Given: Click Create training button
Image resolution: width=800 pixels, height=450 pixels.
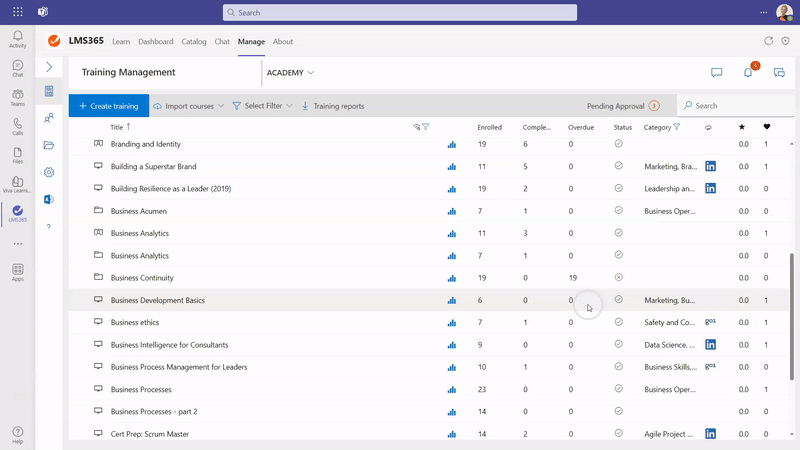Looking at the screenshot, I should [x=109, y=106].
